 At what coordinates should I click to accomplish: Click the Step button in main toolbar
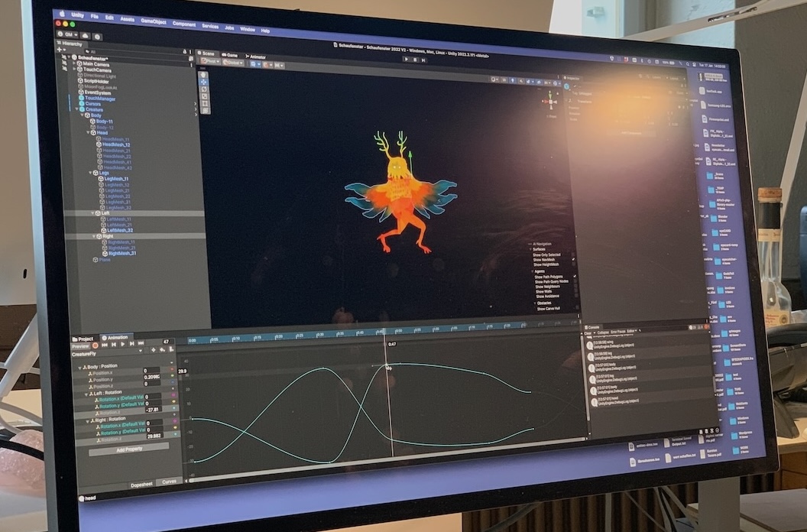point(423,61)
